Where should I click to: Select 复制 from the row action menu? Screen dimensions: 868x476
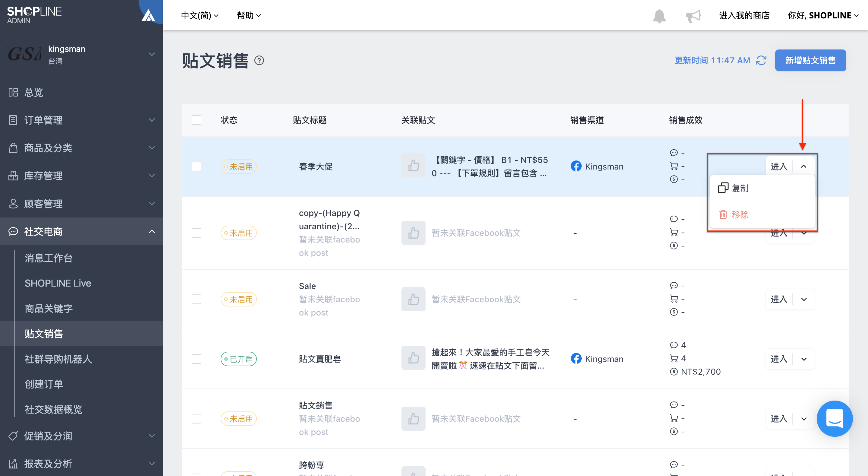[x=762, y=188]
